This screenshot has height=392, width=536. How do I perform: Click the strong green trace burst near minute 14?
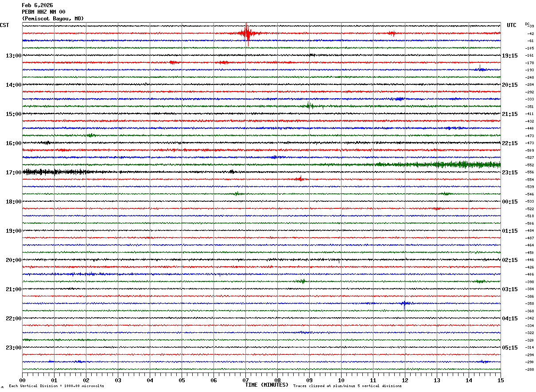[x=461, y=165]
